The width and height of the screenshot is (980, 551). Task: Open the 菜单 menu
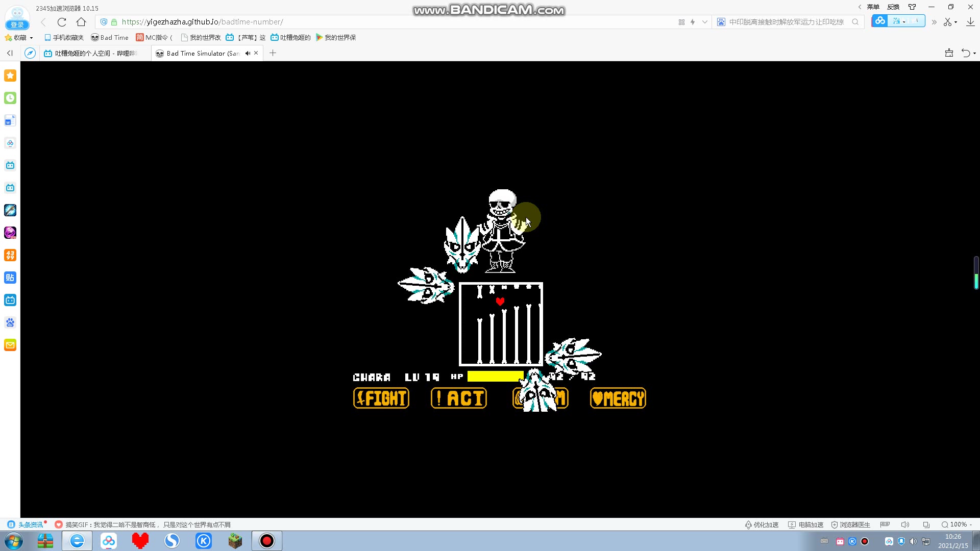(873, 7)
